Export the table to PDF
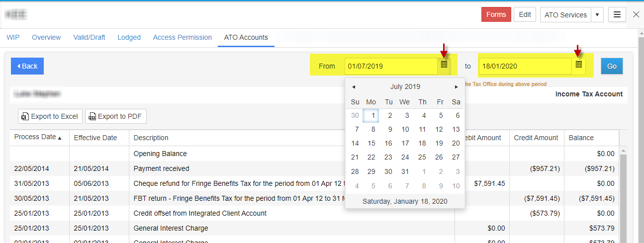 pos(115,116)
